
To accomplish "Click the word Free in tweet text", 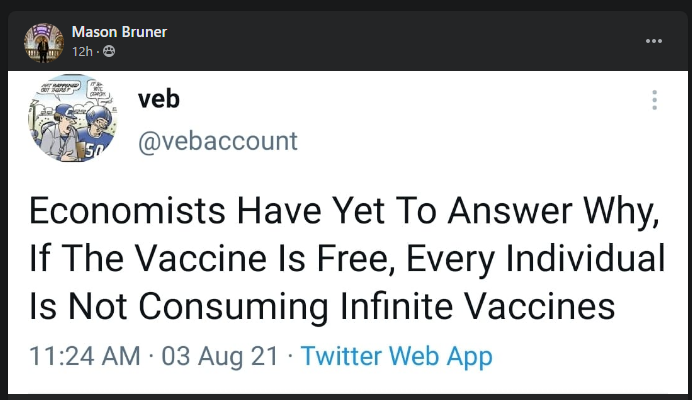I will (x=352, y=258).
